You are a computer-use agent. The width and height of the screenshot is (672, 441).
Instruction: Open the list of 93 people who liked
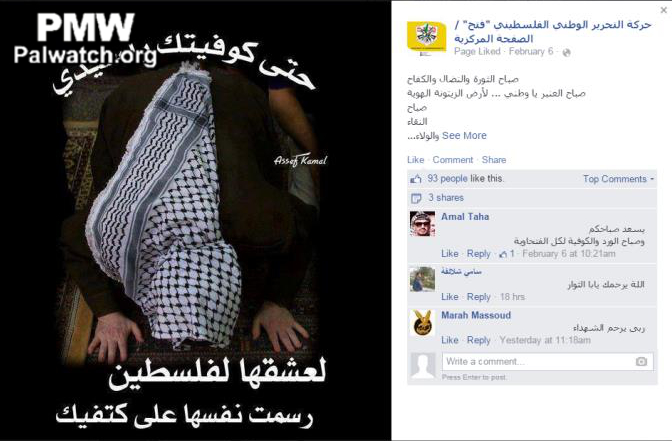447,178
